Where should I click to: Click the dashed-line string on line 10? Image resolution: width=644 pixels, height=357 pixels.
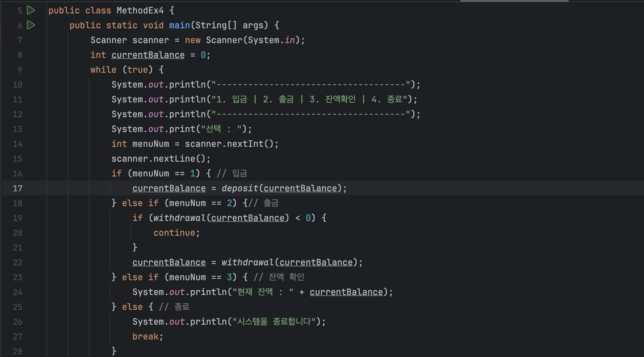click(311, 85)
